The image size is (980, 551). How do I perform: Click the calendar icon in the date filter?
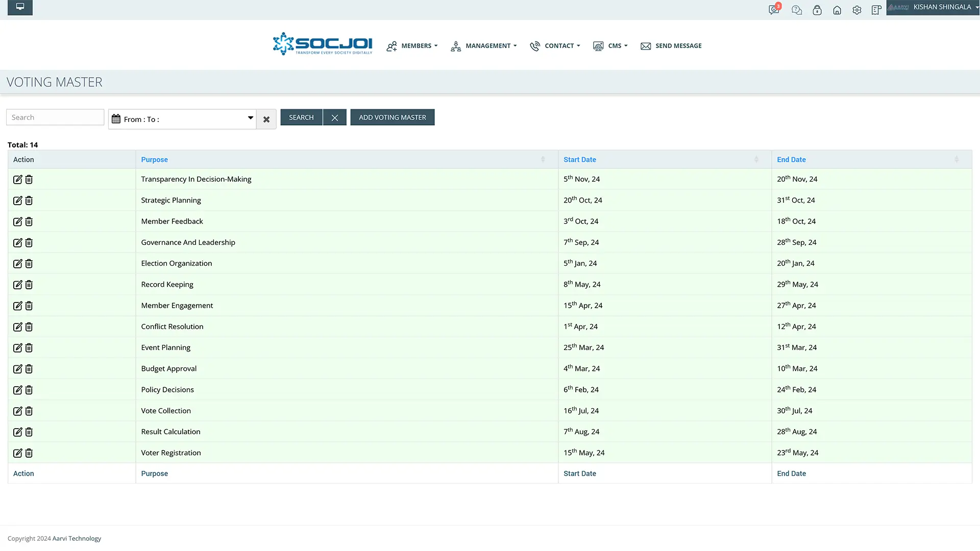coord(116,119)
